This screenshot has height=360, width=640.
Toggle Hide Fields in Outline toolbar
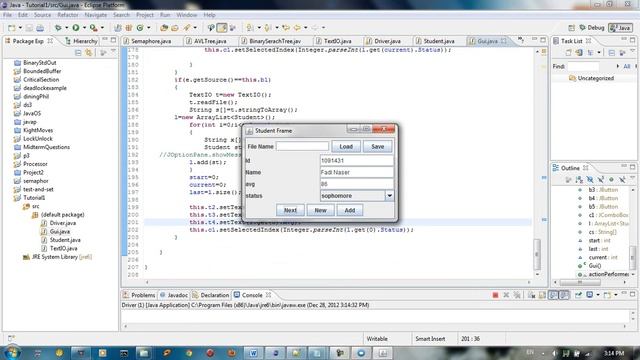tap(590, 180)
